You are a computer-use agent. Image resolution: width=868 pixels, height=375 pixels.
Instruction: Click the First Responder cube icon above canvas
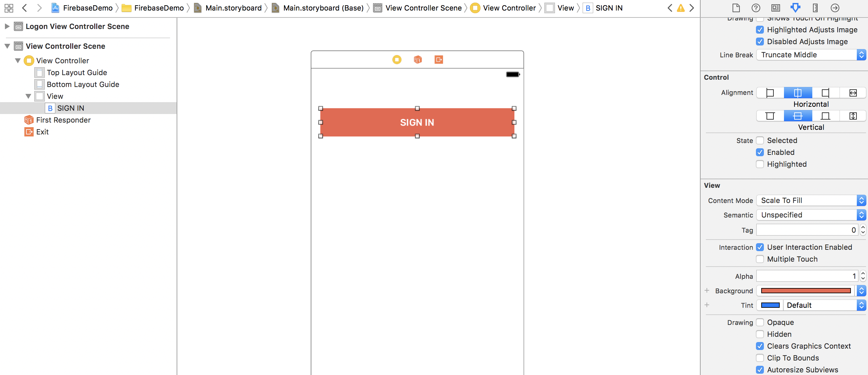coord(418,60)
